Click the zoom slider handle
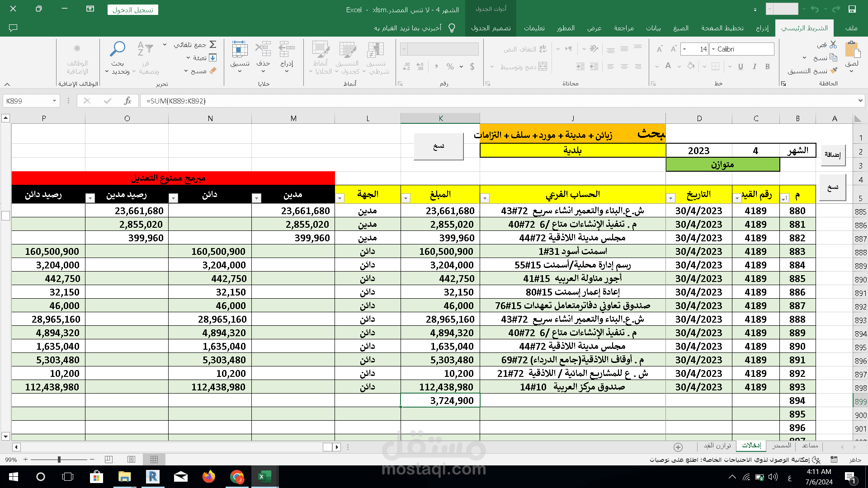The image size is (868, 488). click(59, 460)
